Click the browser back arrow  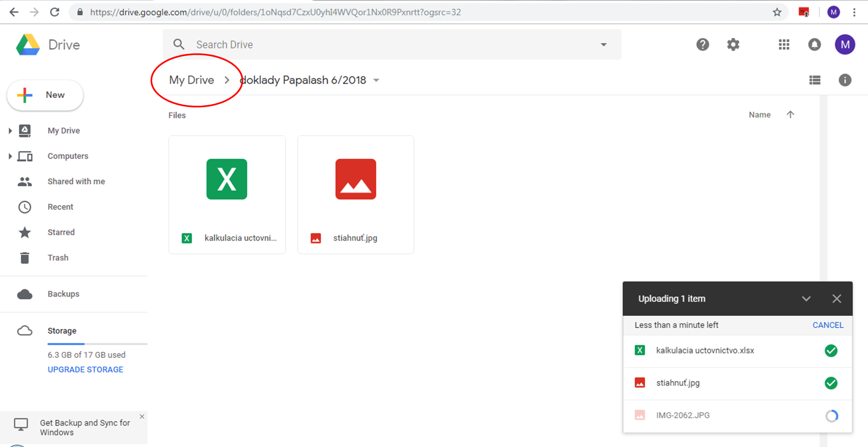point(14,12)
